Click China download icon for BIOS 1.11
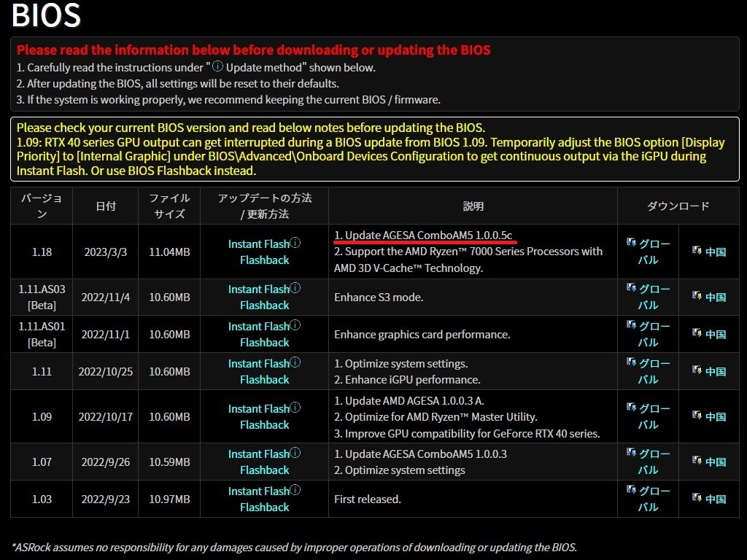This screenshot has width=747, height=560. pyautogui.click(x=697, y=371)
